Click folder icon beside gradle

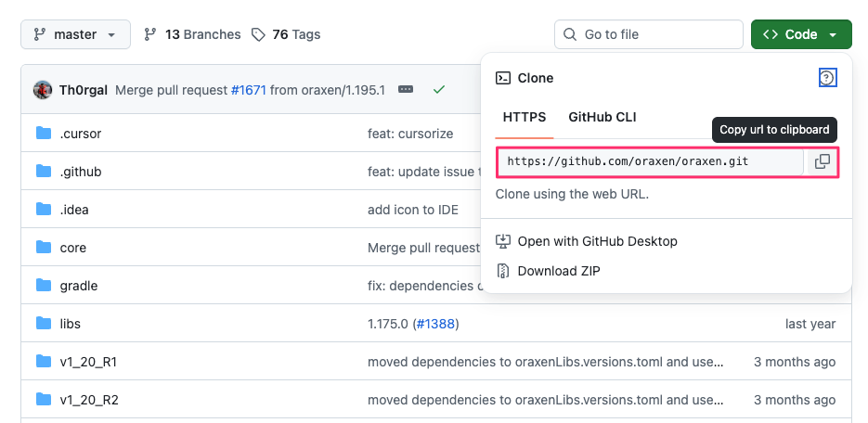tap(44, 286)
